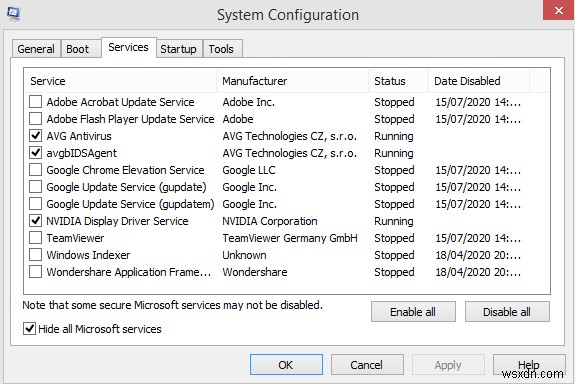The height and width of the screenshot is (384, 575).
Task: Check Wondershare Application Framework service box
Action: (x=36, y=272)
